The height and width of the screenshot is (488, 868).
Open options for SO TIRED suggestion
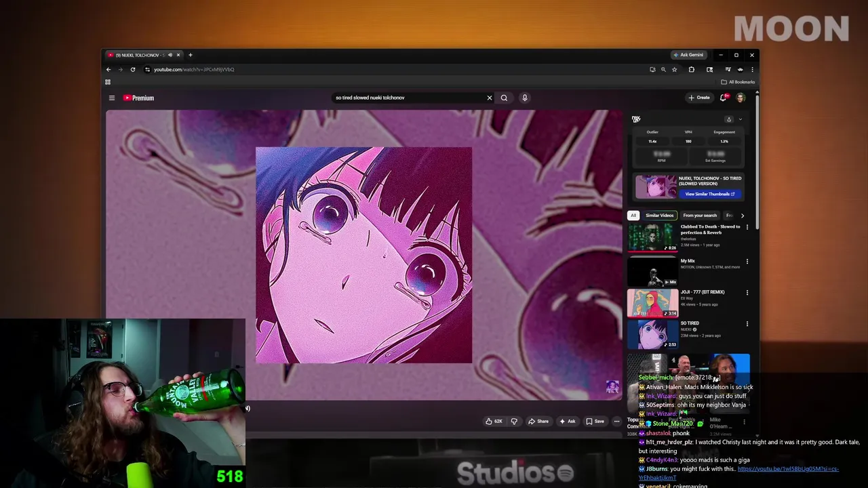coord(747,324)
